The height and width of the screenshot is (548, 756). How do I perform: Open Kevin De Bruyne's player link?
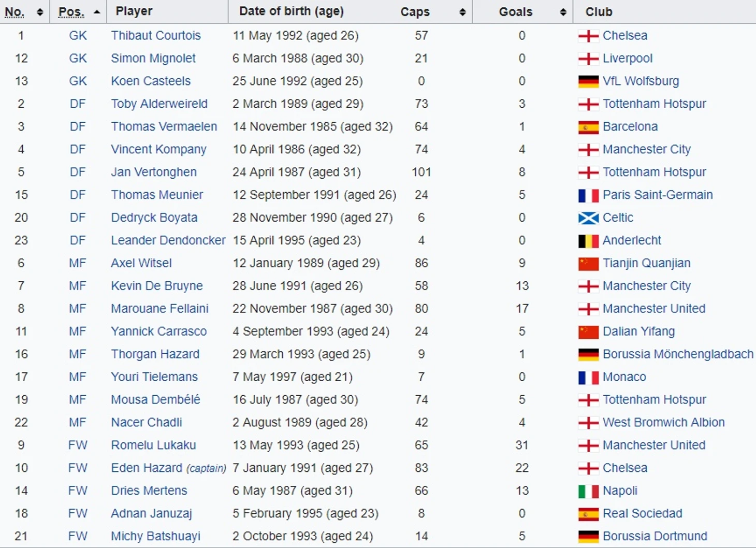157,286
